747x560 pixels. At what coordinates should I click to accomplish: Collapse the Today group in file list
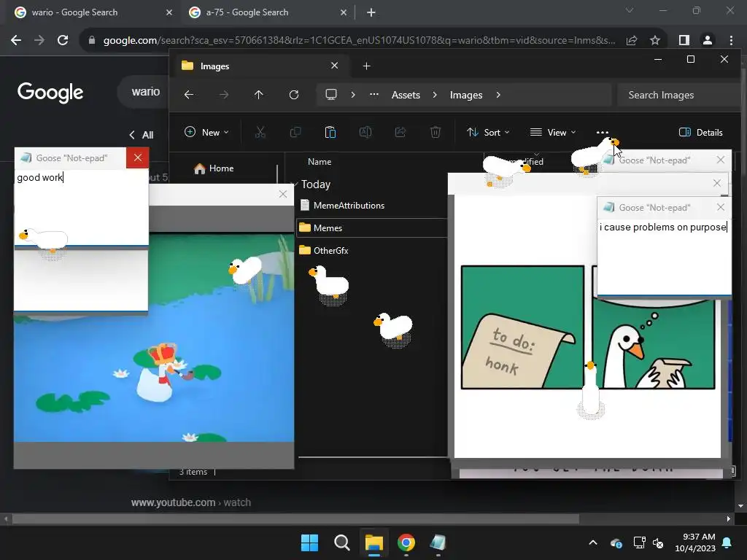[x=295, y=184]
